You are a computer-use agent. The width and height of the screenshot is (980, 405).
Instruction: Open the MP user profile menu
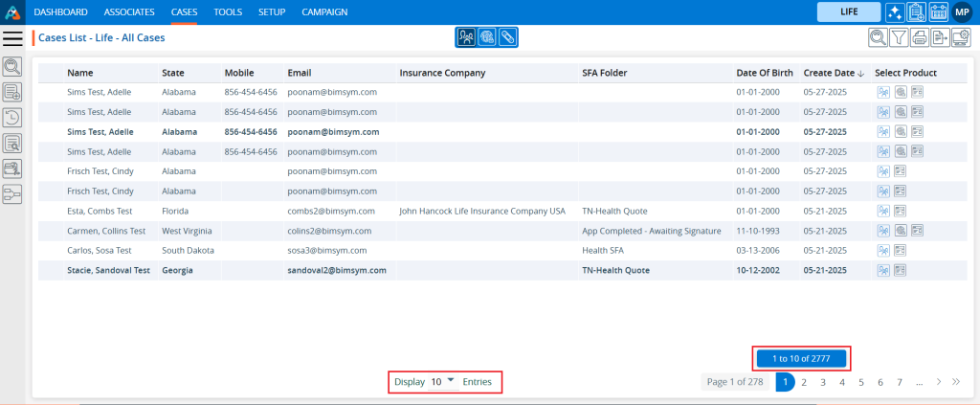pyautogui.click(x=962, y=11)
